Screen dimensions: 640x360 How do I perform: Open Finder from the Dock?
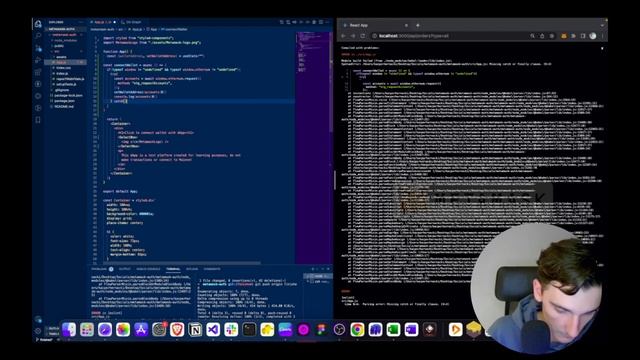pyautogui.click(x=69, y=329)
